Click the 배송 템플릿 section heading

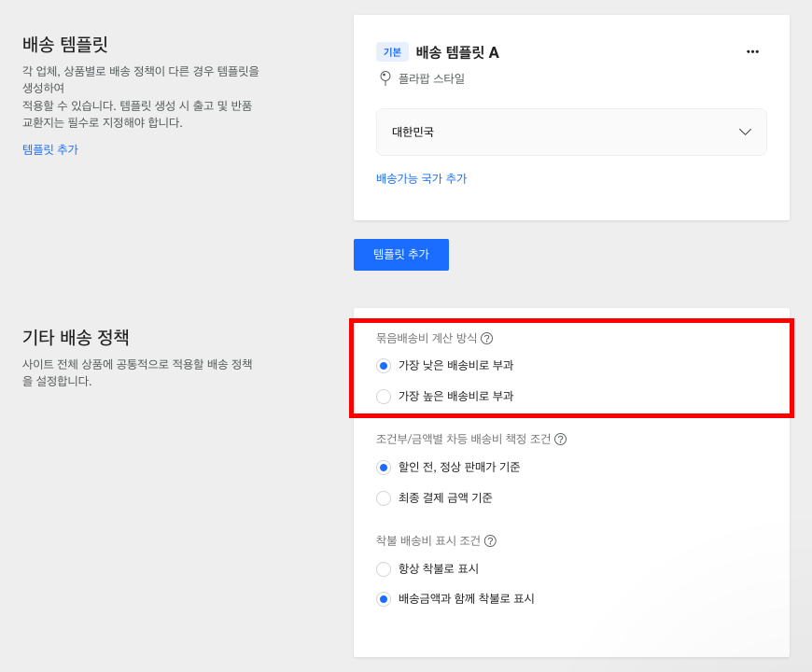click(x=65, y=44)
